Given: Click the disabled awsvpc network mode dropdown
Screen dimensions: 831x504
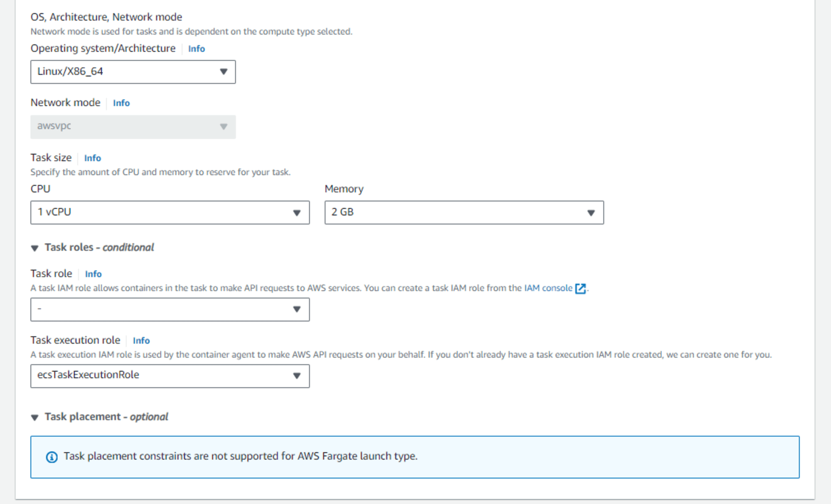Looking at the screenshot, I should tap(133, 127).
